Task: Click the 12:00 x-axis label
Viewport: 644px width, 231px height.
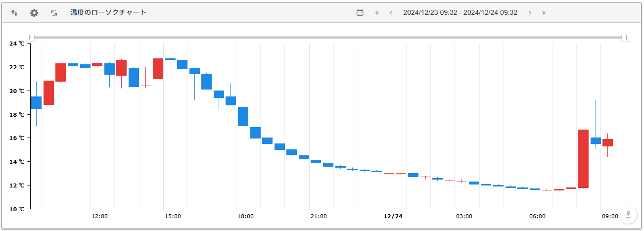Action: click(99, 216)
